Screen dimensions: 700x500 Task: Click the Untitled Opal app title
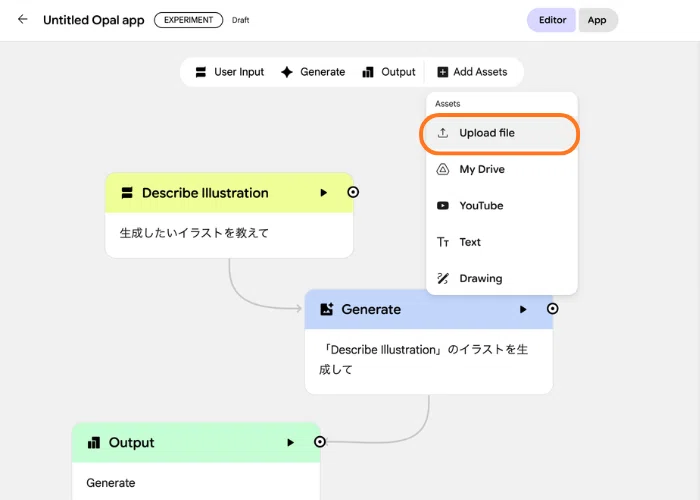coord(94,20)
